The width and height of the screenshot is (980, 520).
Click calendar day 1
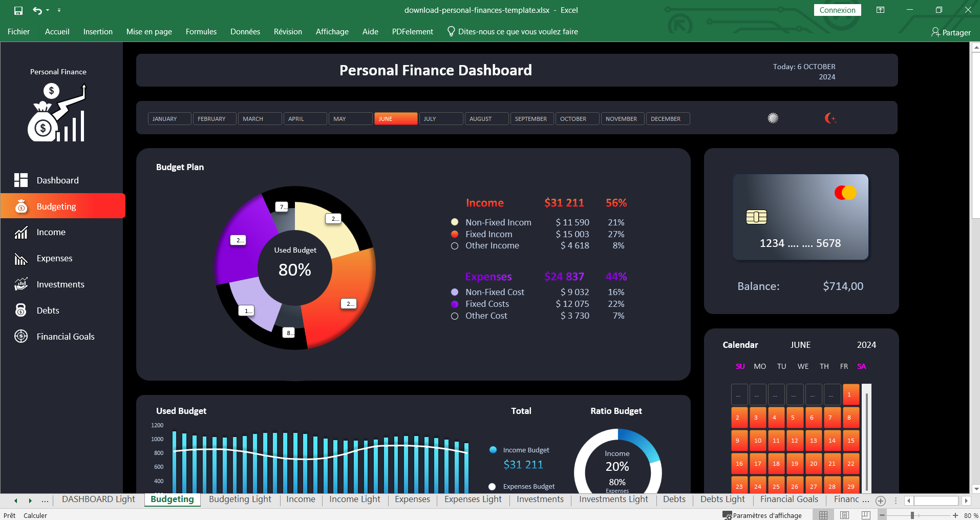tap(851, 394)
